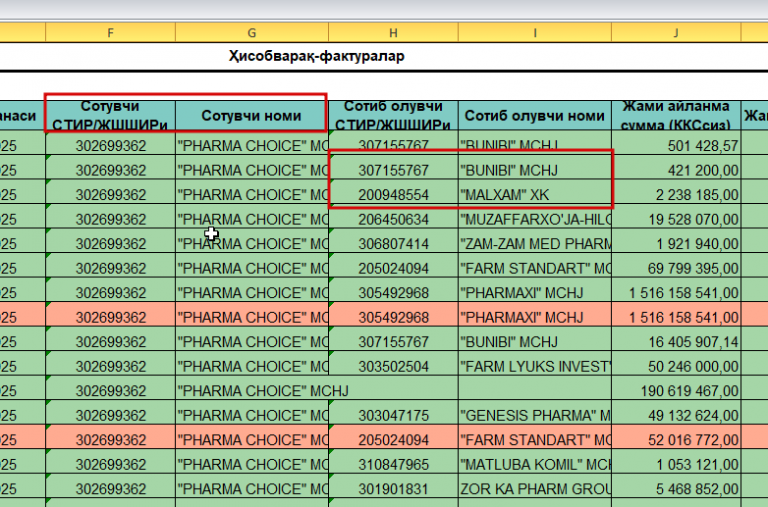
Task: Select the amount cell 2 238 185,00
Action: pyautogui.click(x=676, y=194)
